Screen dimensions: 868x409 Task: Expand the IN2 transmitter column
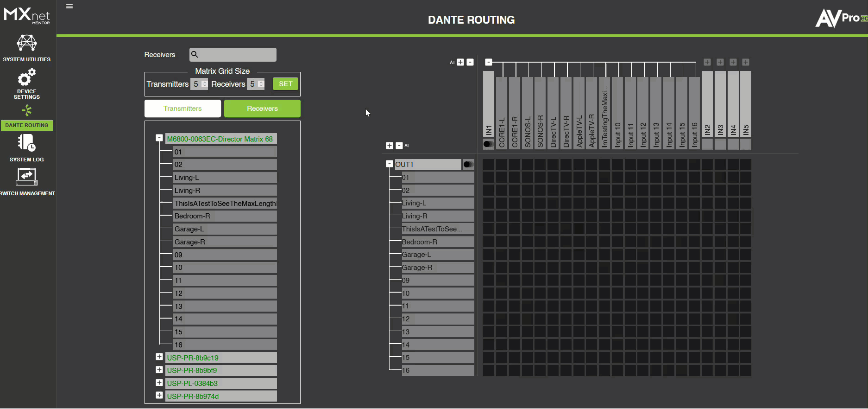(707, 62)
